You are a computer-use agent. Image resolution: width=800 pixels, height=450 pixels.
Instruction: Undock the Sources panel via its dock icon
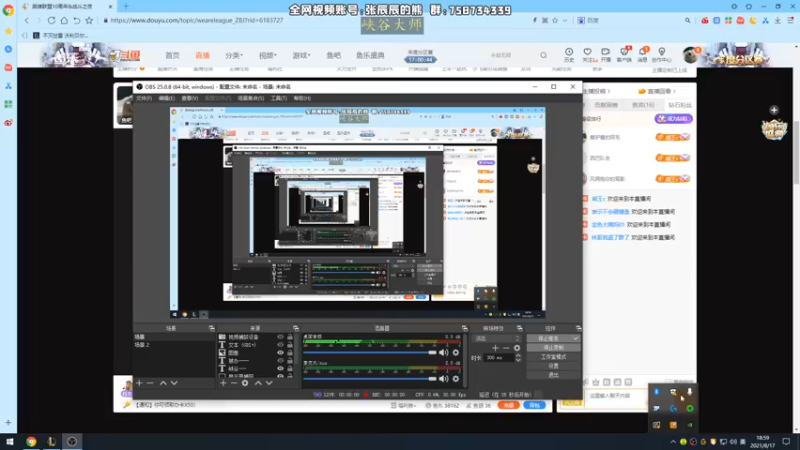pyautogui.click(x=295, y=328)
